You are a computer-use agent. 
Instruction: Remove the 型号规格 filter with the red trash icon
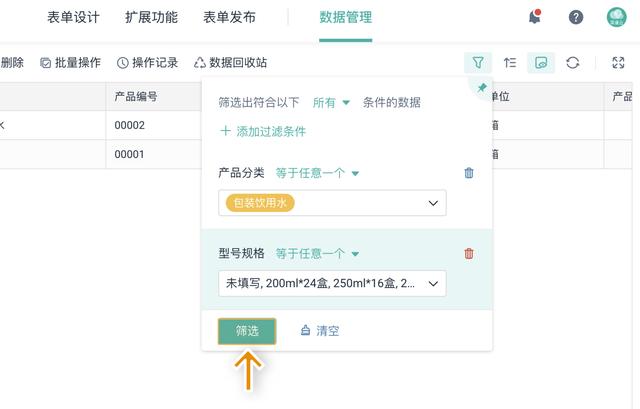point(469,254)
